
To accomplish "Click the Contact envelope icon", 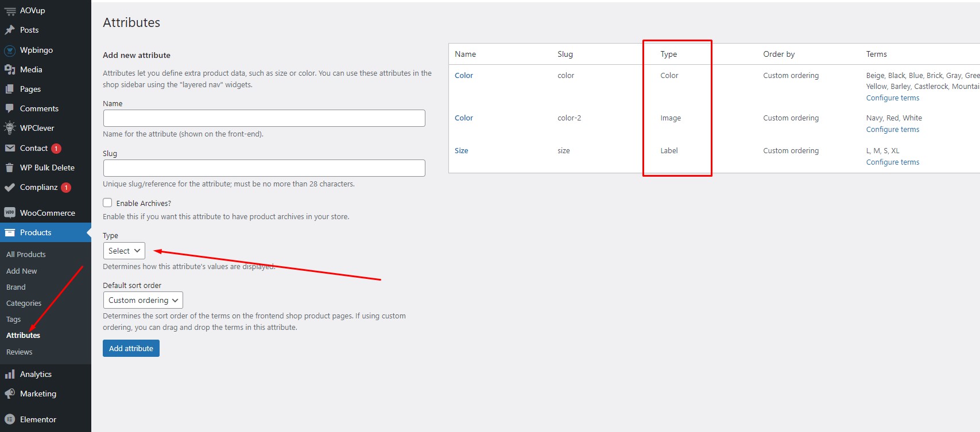I will [x=10, y=148].
